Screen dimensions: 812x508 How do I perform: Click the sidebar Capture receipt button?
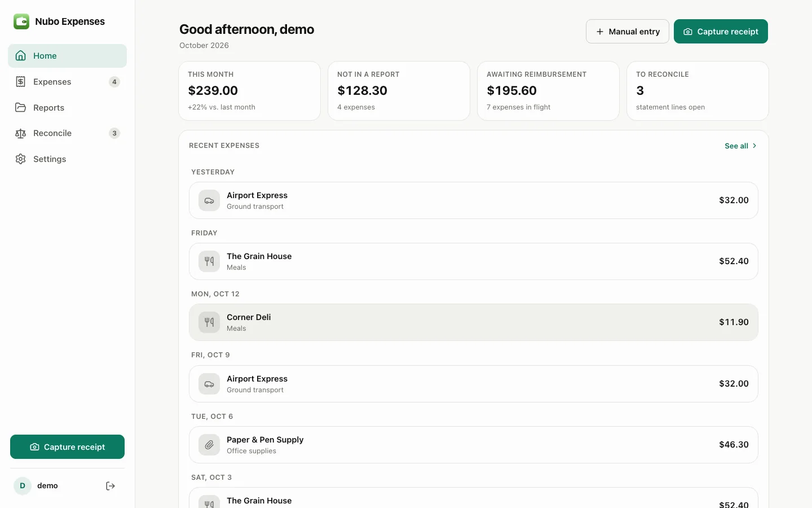click(67, 447)
